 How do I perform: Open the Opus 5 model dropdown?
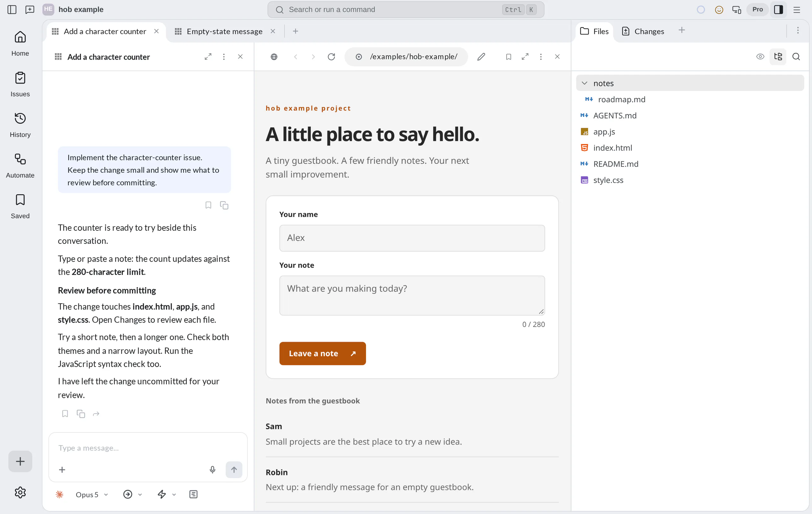point(91,494)
